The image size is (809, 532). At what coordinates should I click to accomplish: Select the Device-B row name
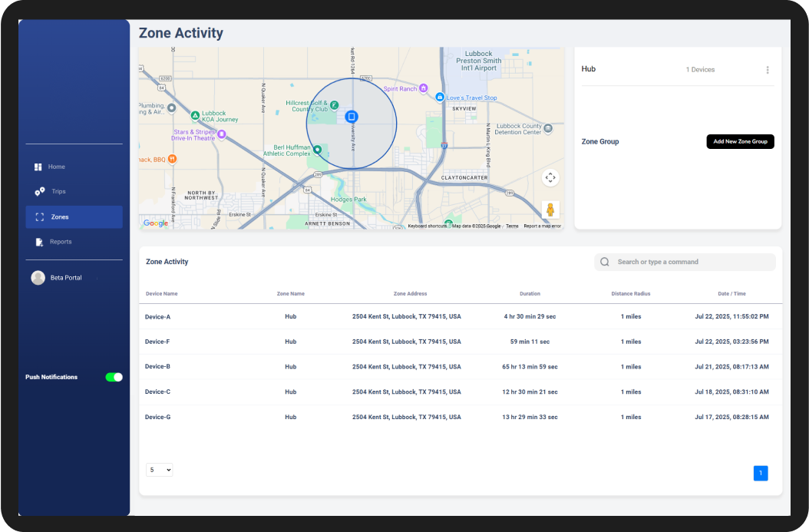(157, 366)
